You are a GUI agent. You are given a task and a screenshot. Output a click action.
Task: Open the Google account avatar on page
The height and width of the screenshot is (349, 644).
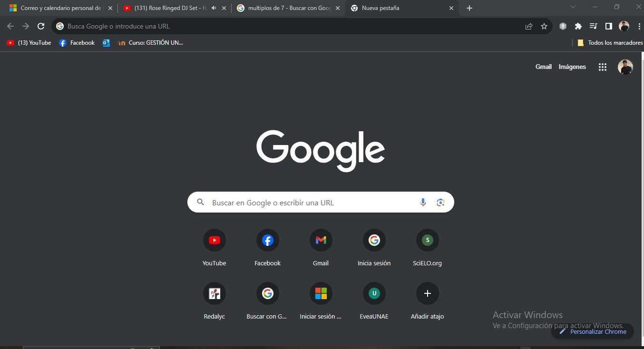click(625, 67)
